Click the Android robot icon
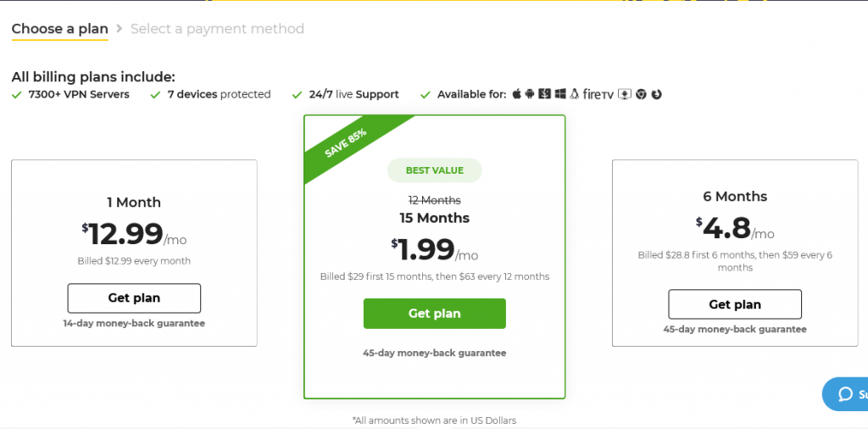Viewport: 868px width, 429px height. point(530,93)
